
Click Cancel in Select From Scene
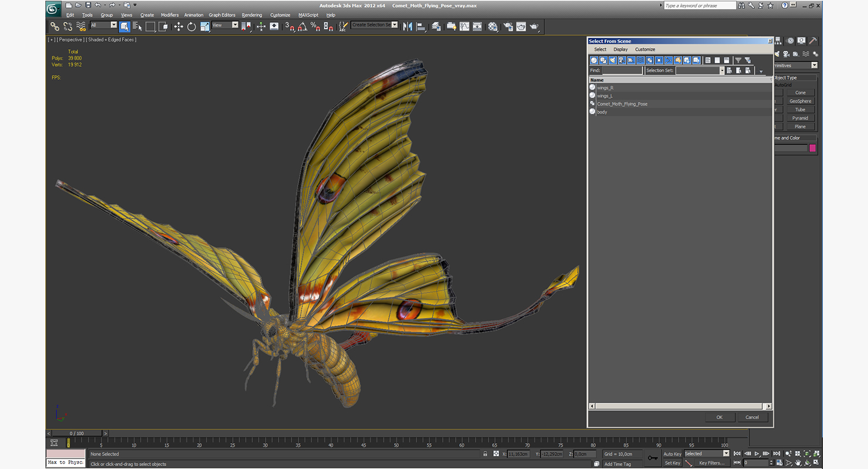pyautogui.click(x=752, y=417)
